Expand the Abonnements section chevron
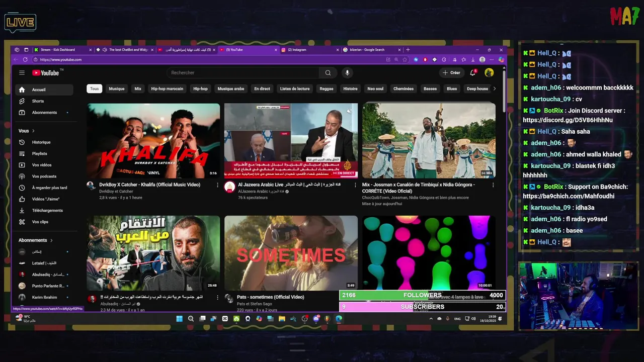 click(x=51, y=240)
